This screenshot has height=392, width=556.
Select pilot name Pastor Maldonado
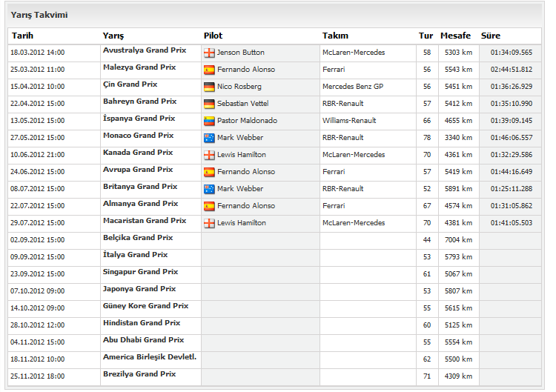tap(247, 121)
